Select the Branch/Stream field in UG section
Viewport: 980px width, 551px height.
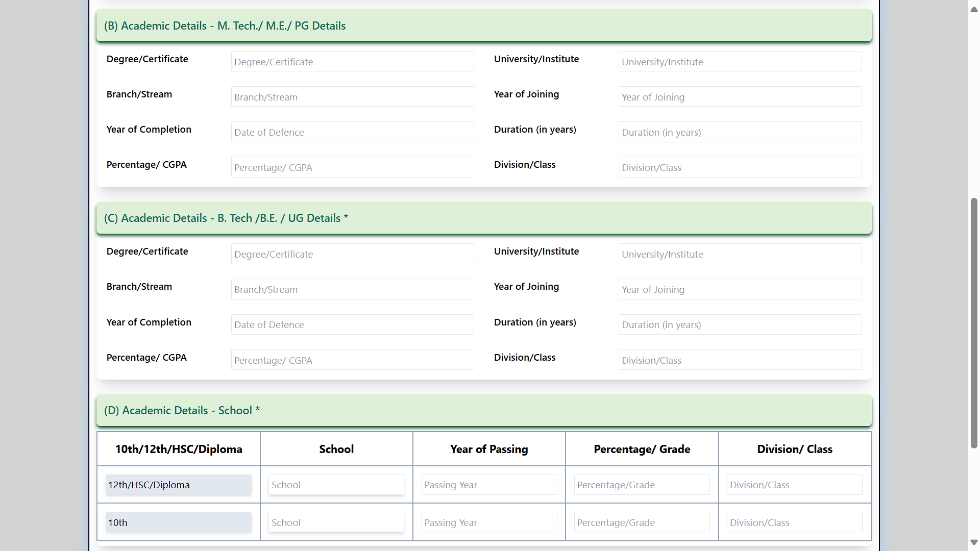[352, 289]
